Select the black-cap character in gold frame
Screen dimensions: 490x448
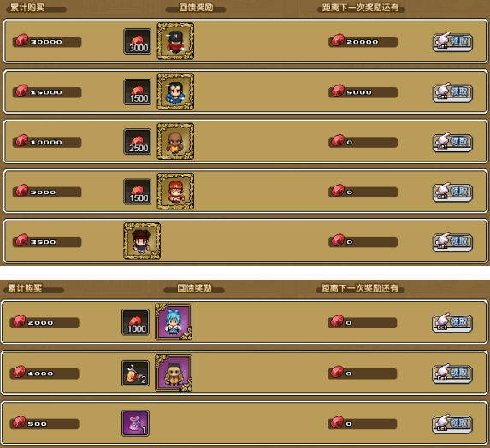(175, 41)
